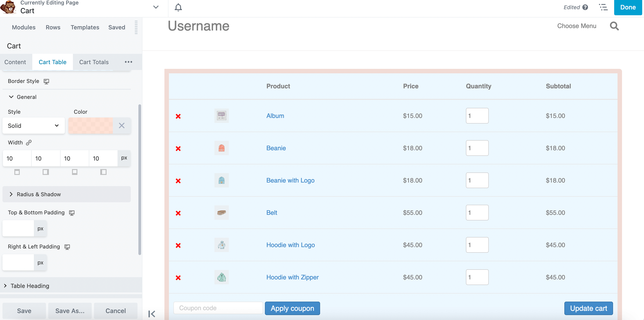
Task: Click the Apply coupon button
Action: click(x=293, y=308)
